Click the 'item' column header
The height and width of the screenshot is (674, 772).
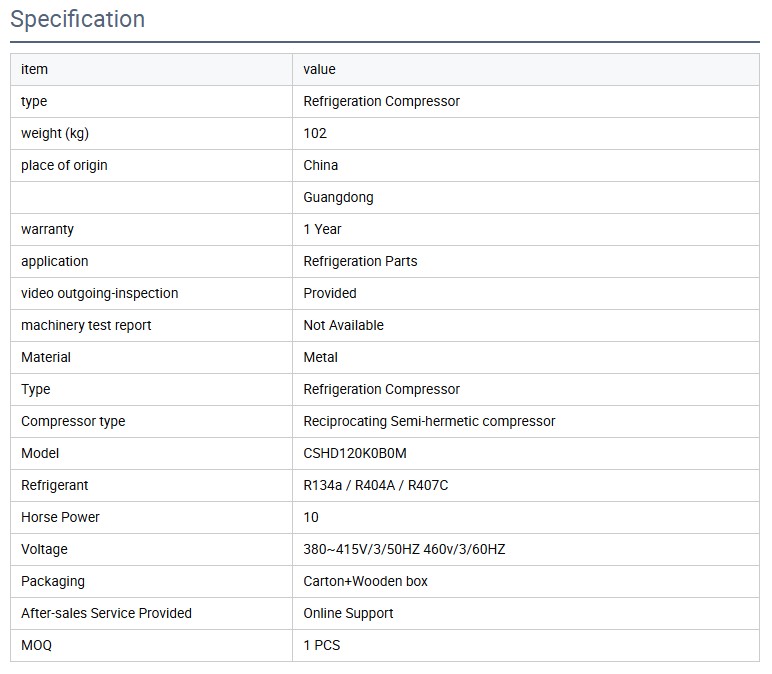pos(34,69)
